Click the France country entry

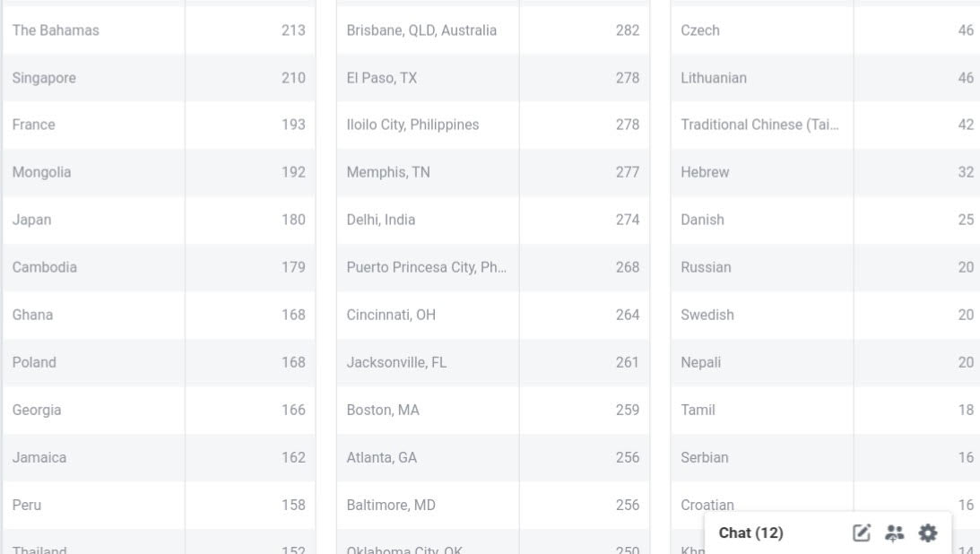(x=34, y=125)
